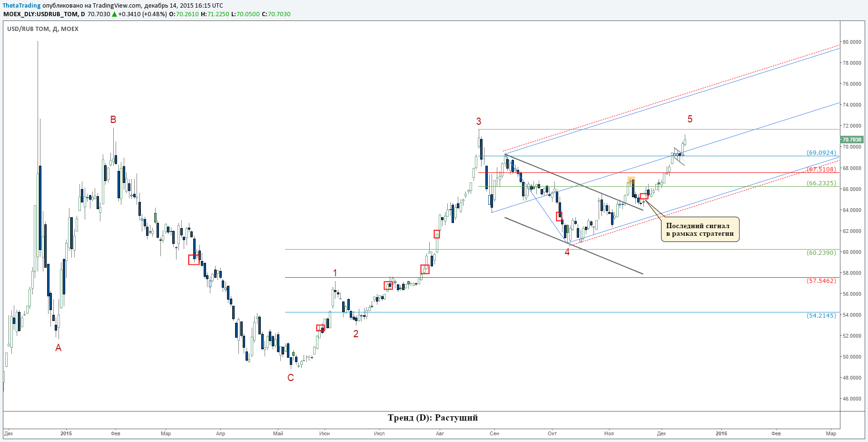Click the Elliott wave label 5
This screenshot has height=442, width=868.
pyautogui.click(x=690, y=119)
